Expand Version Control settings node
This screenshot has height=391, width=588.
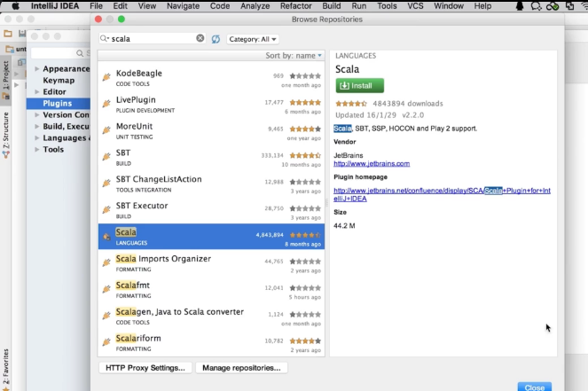pos(36,114)
